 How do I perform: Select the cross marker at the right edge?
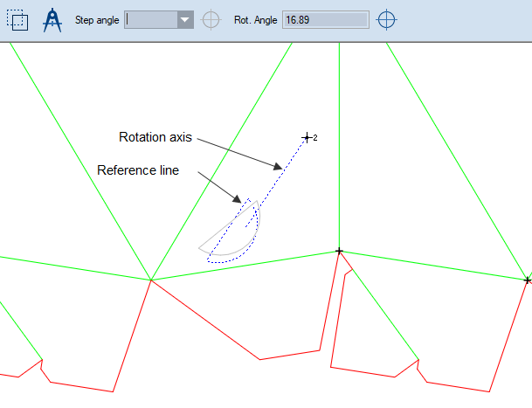(x=528, y=280)
